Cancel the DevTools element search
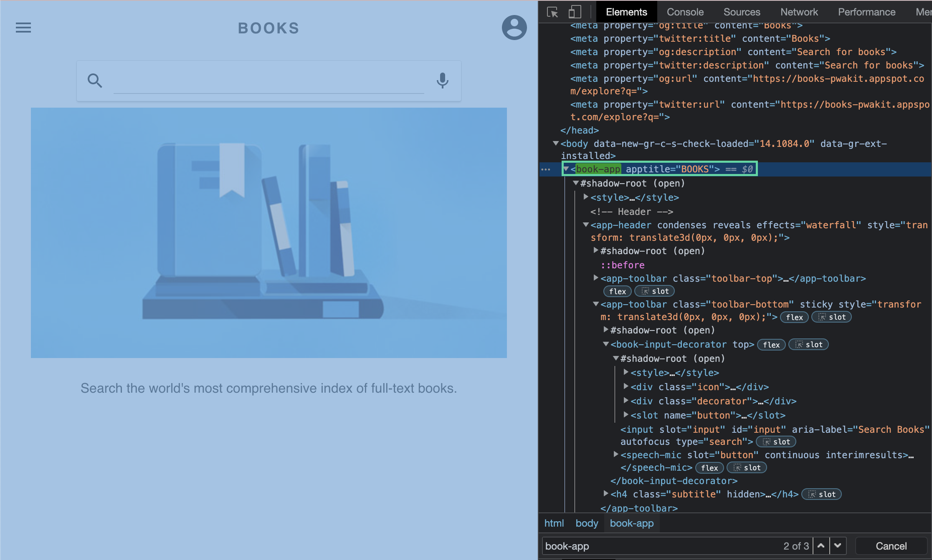932x560 pixels. click(x=891, y=546)
